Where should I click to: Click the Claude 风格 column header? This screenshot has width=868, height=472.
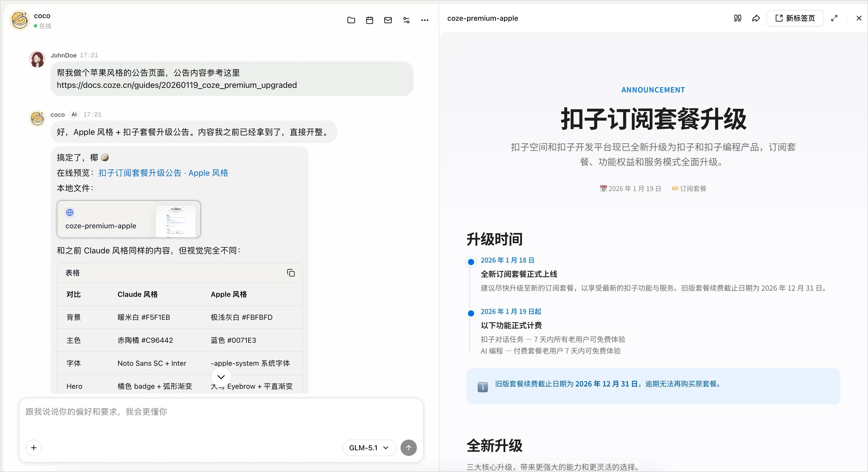tap(138, 294)
